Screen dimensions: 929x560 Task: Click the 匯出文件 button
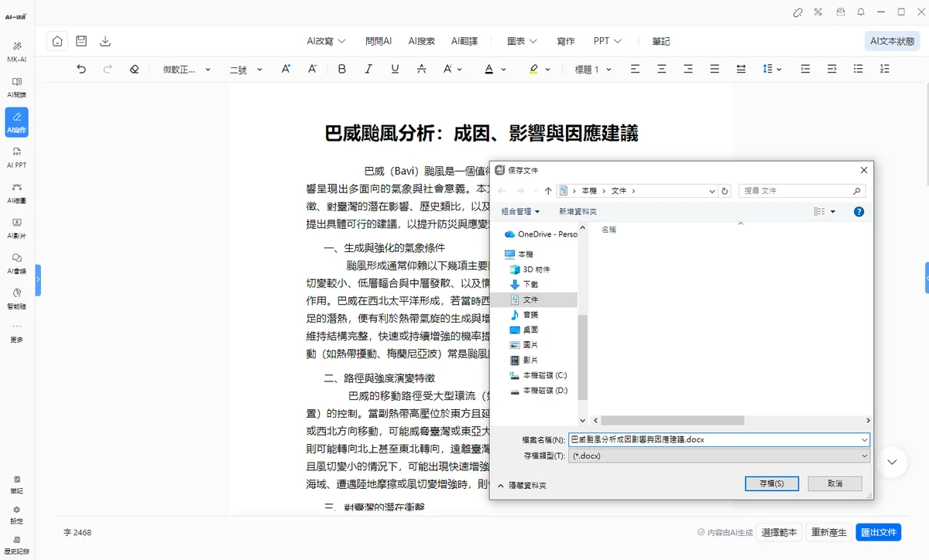pos(879,532)
